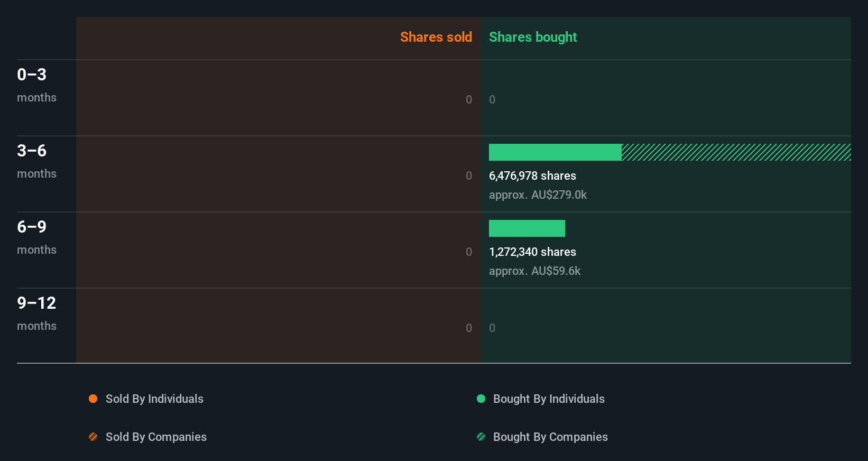This screenshot has height=461, width=868.
Task: Click the shares sold zero in 6–9 months row
Action: tap(469, 252)
